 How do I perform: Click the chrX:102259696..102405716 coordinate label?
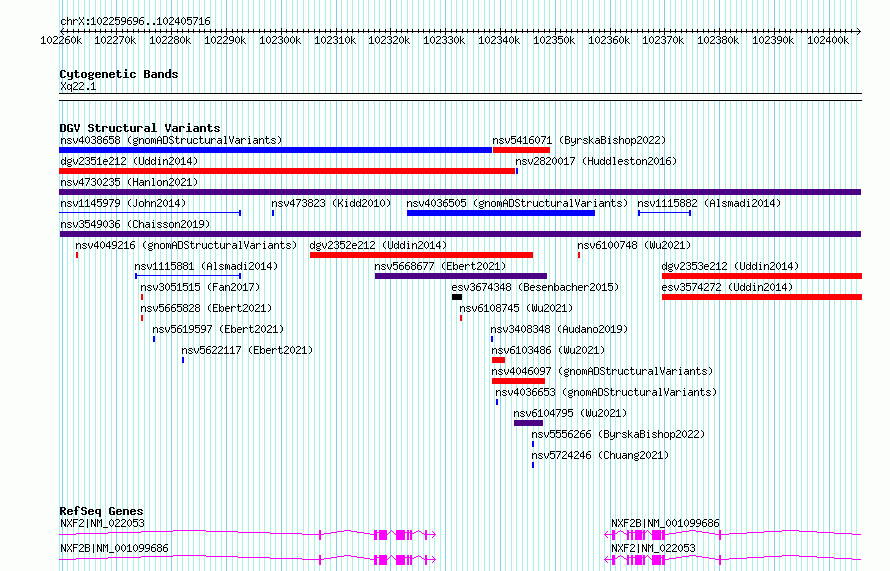tap(135, 21)
